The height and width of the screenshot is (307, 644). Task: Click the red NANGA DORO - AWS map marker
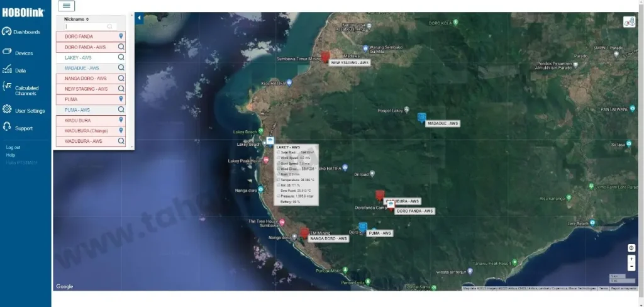click(304, 233)
